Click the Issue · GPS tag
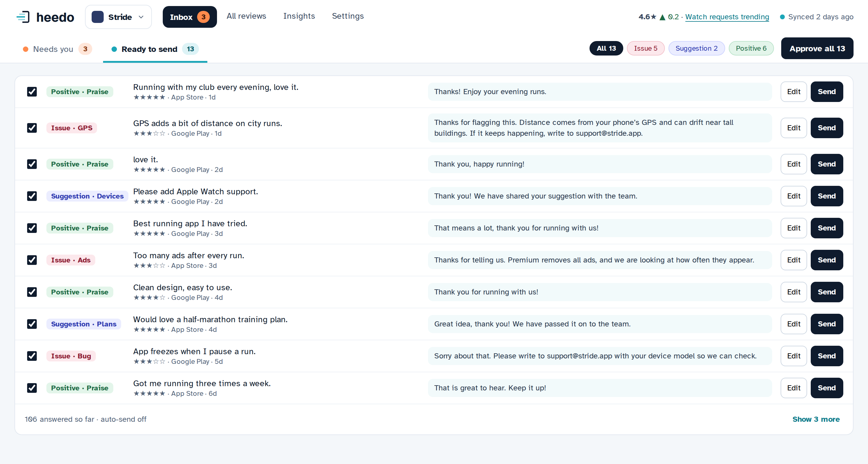The image size is (868, 464). [71, 128]
